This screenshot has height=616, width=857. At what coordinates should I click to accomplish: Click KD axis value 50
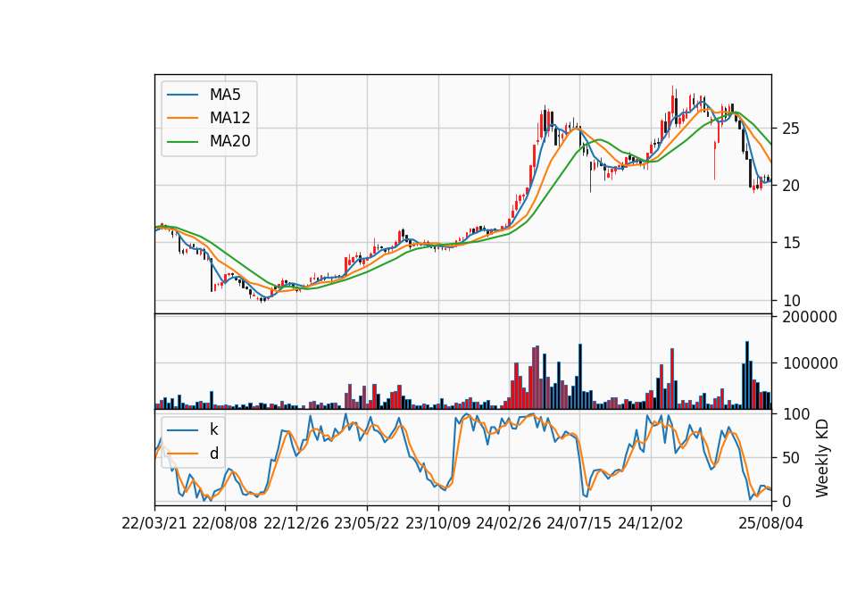click(x=791, y=458)
